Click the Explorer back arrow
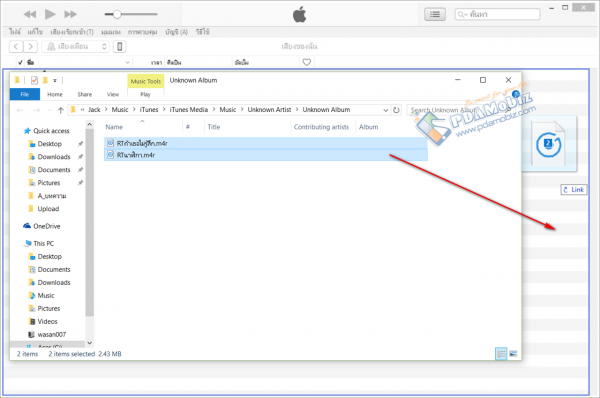Image resolution: width=600 pixels, height=398 pixels. 20,110
